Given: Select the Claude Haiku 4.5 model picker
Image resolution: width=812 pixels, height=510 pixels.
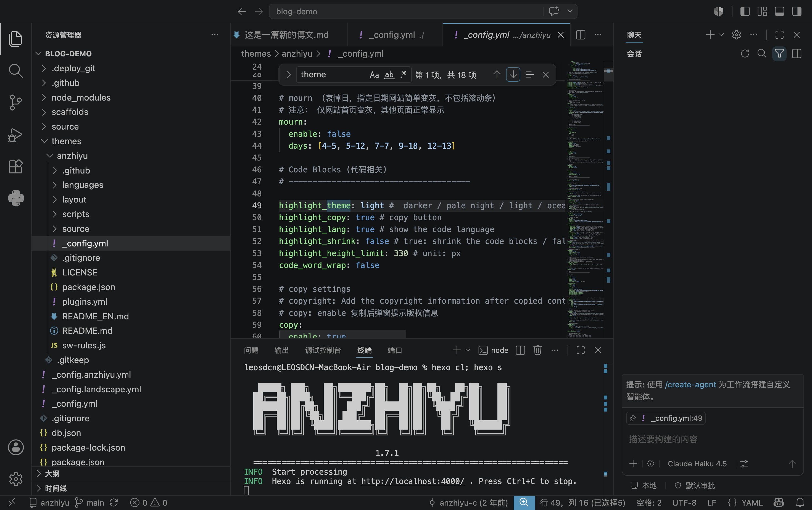Looking at the screenshot, I should (697, 464).
